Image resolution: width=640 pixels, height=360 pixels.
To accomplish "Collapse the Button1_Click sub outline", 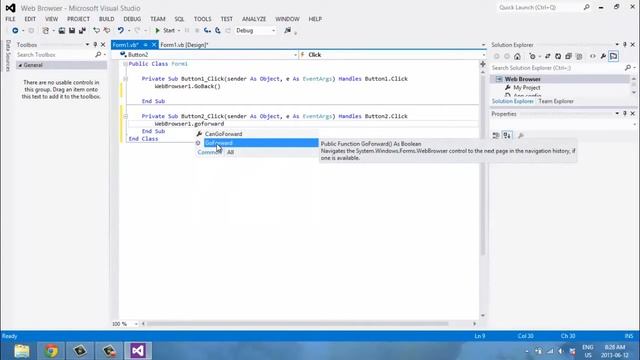I will pos(126,79).
